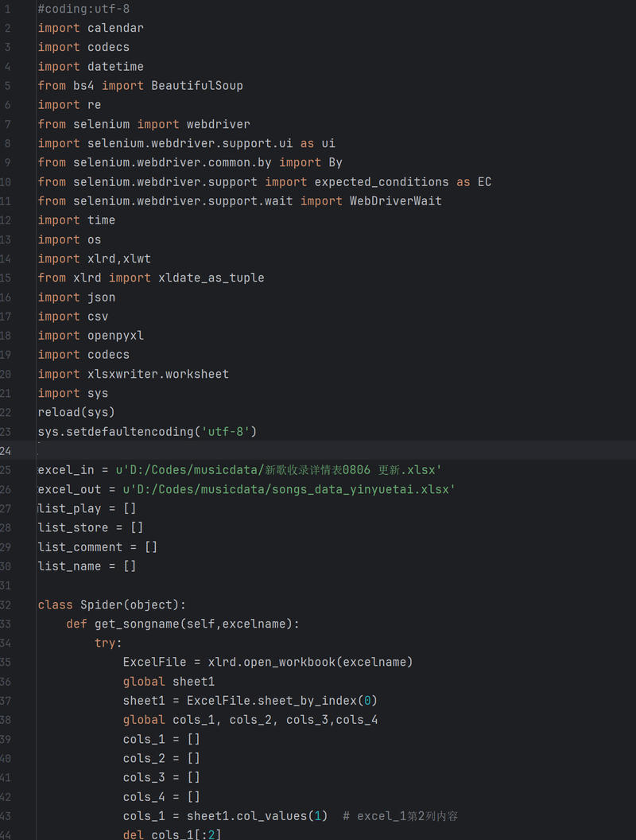Screen dimensions: 636x840
Task: Click 'By' in the common.by import
Action: click(x=335, y=162)
